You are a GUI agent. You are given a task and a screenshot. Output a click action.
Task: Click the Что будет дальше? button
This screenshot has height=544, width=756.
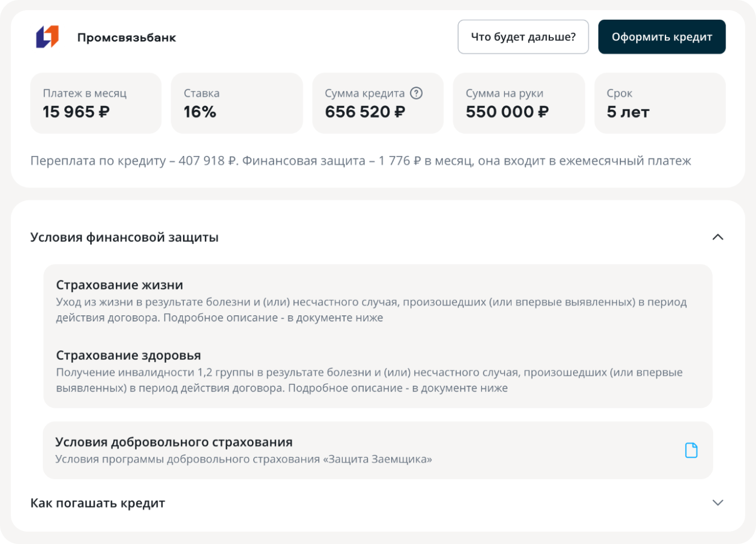pos(523,37)
